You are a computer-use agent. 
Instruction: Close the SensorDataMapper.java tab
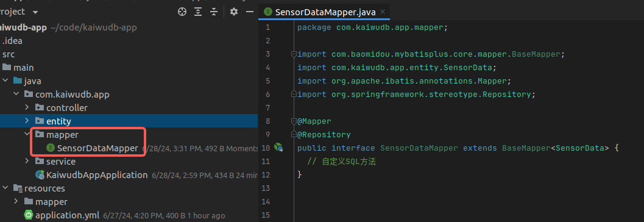pyautogui.click(x=383, y=12)
